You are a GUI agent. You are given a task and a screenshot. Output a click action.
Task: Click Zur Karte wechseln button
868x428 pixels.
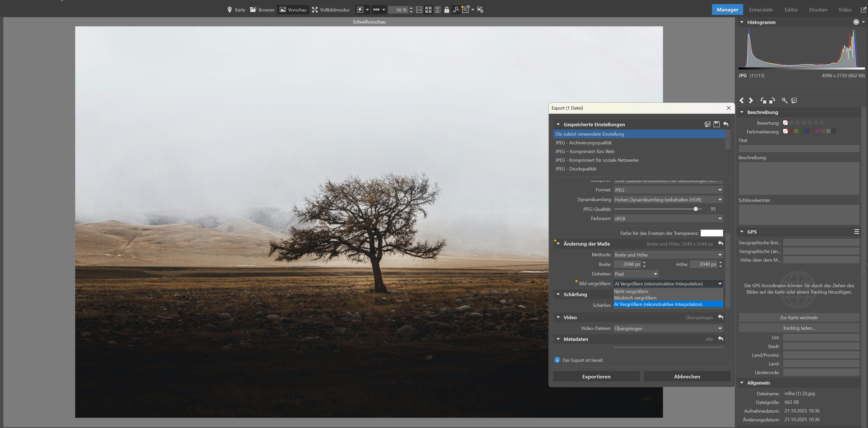(x=799, y=318)
